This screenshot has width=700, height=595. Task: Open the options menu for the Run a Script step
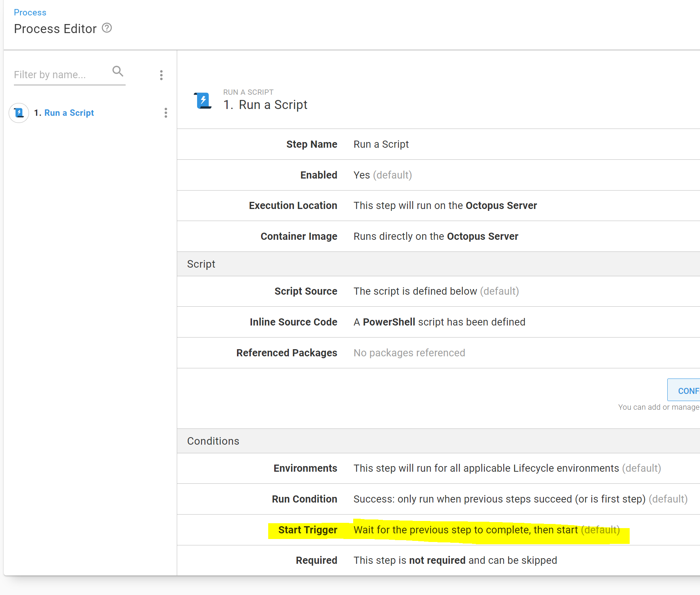click(x=166, y=113)
